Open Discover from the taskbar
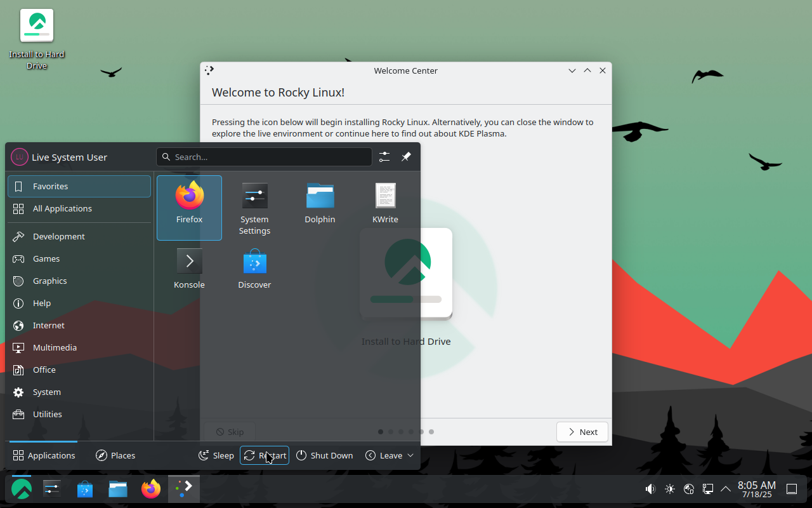Screen dimensions: 812x508 tap(85, 489)
